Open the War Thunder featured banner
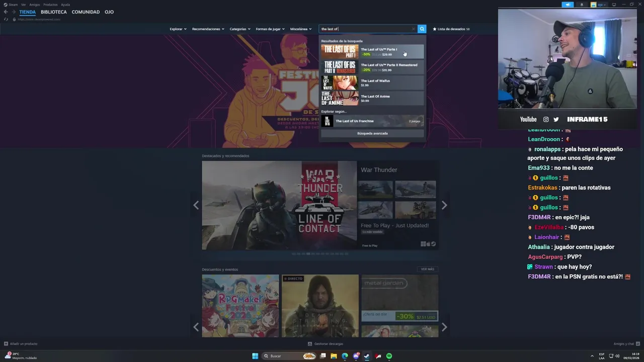Image resolution: width=644 pixels, height=362 pixels. click(279, 205)
